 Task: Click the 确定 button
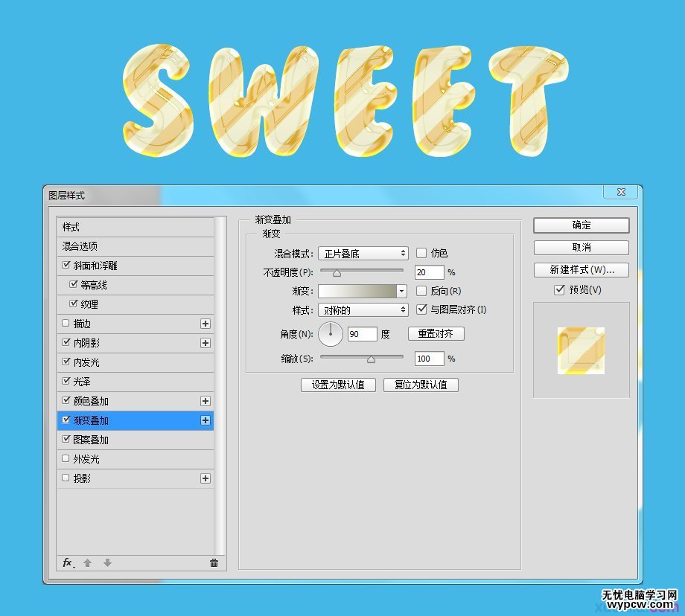pyautogui.click(x=581, y=225)
